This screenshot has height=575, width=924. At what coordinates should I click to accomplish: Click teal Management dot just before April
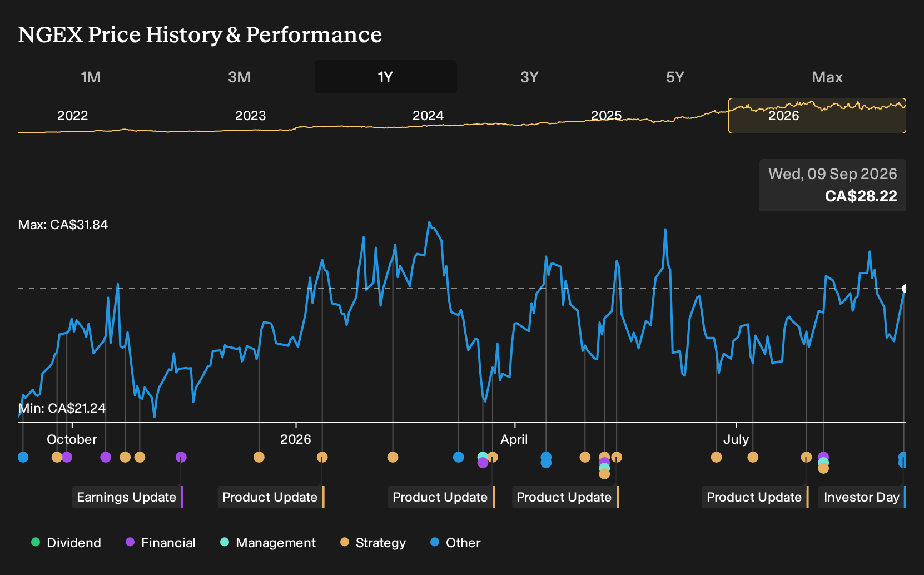pyautogui.click(x=483, y=456)
